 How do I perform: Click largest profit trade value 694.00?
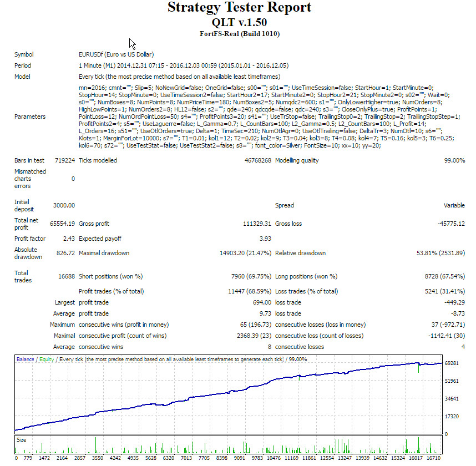[x=262, y=302]
